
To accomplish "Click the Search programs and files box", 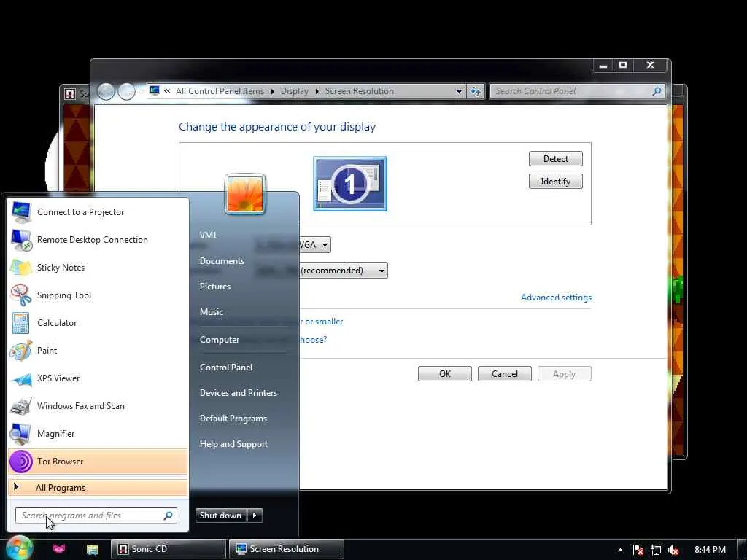I will pos(96,516).
